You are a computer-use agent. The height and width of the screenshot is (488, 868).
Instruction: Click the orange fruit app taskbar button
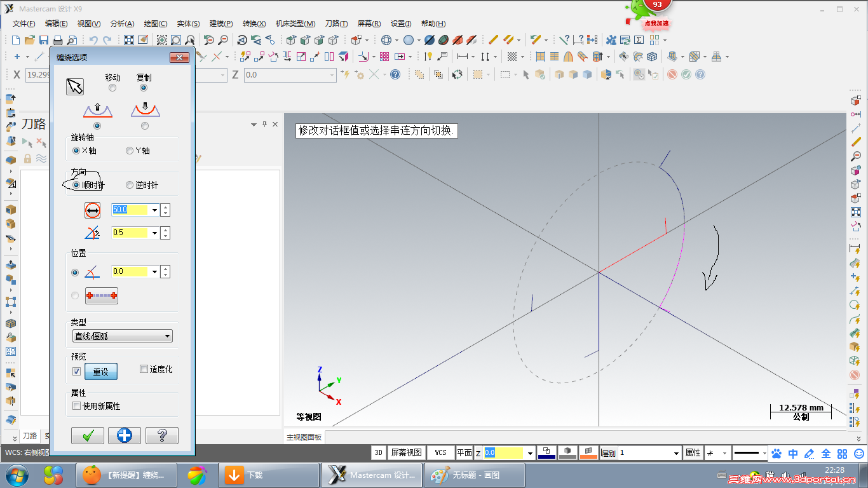126,475
